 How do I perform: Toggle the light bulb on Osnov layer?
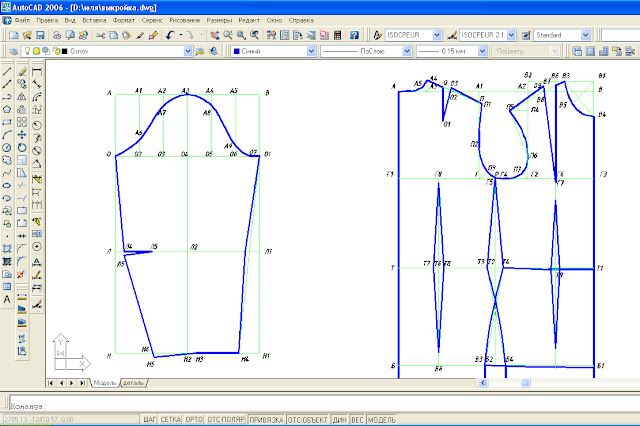point(27,51)
